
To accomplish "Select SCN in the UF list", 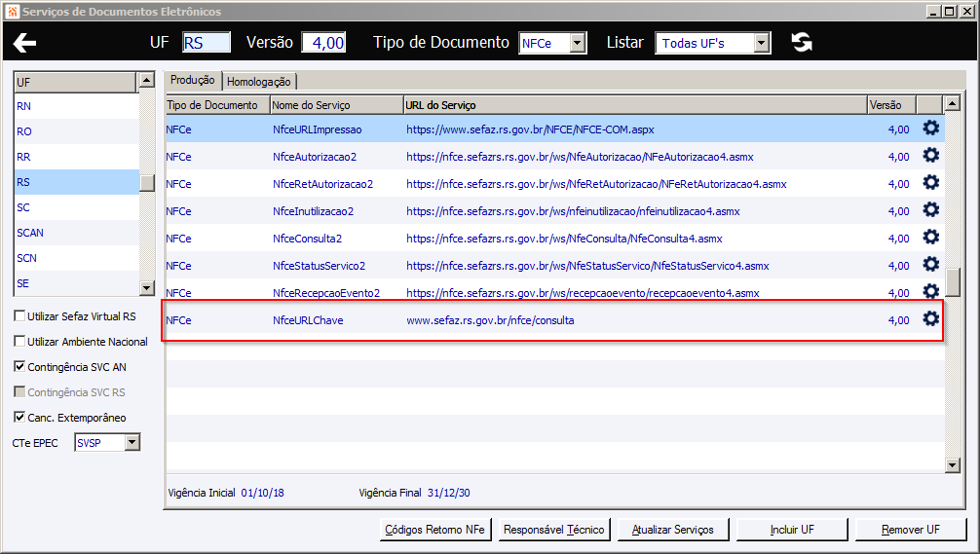I will tap(76, 258).
